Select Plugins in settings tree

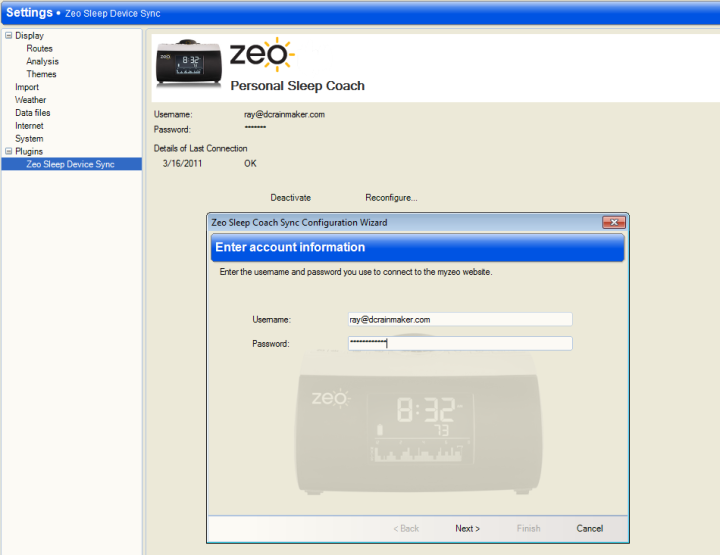tap(28, 151)
